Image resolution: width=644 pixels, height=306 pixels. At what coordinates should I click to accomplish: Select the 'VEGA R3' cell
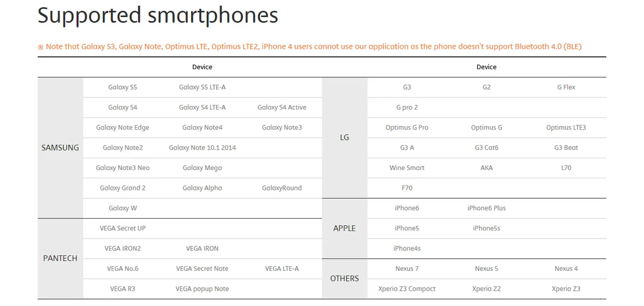coord(123,289)
